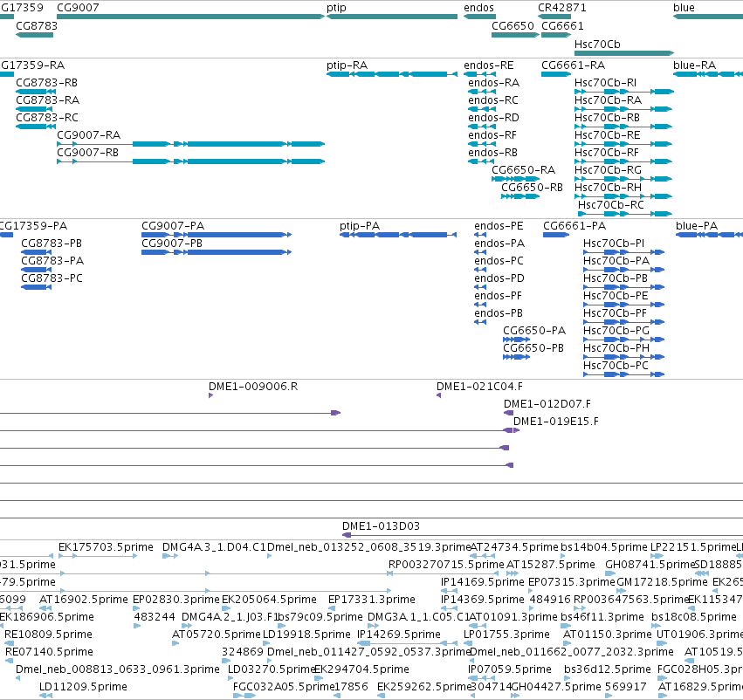Click the CG6661 gene label

click(x=562, y=26)
